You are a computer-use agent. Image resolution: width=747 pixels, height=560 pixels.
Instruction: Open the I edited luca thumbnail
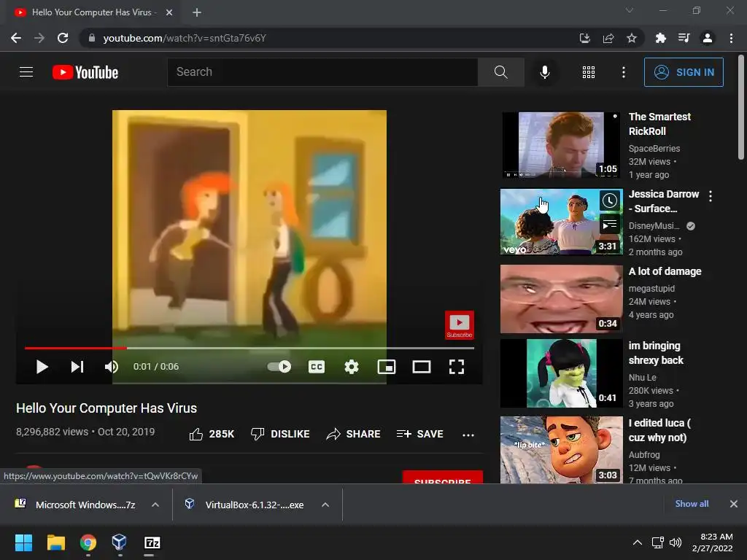[561, 450]
